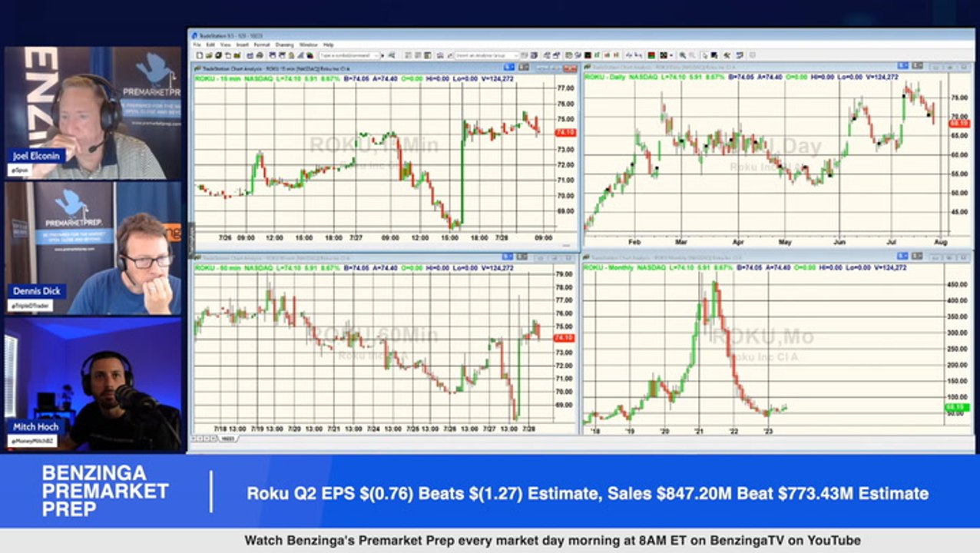Open the View menu
The height and width of the screenshot is (553, 980).
tap(225, 45)
